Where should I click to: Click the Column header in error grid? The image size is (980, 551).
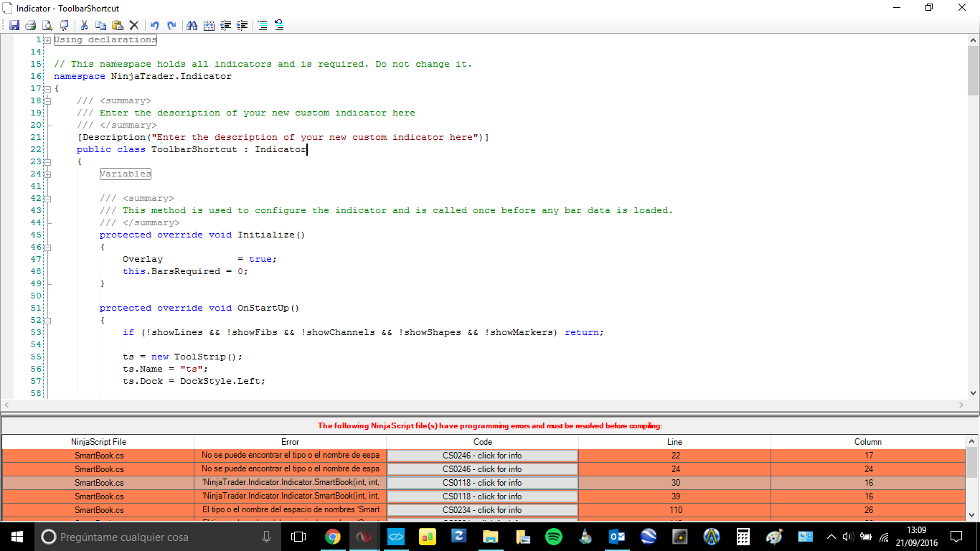pos(868,442)
